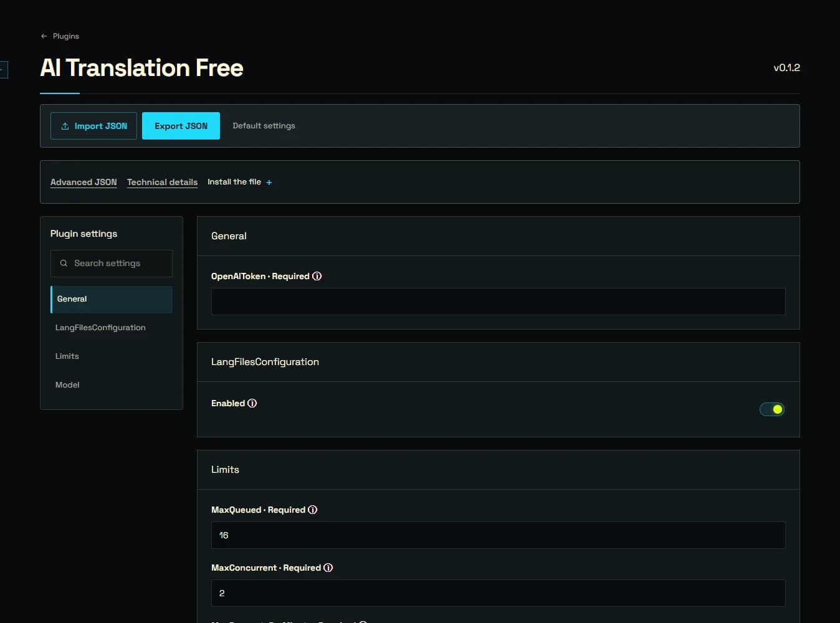Click the General section heading
Screen dimensions: 840x623
point(229,236)
